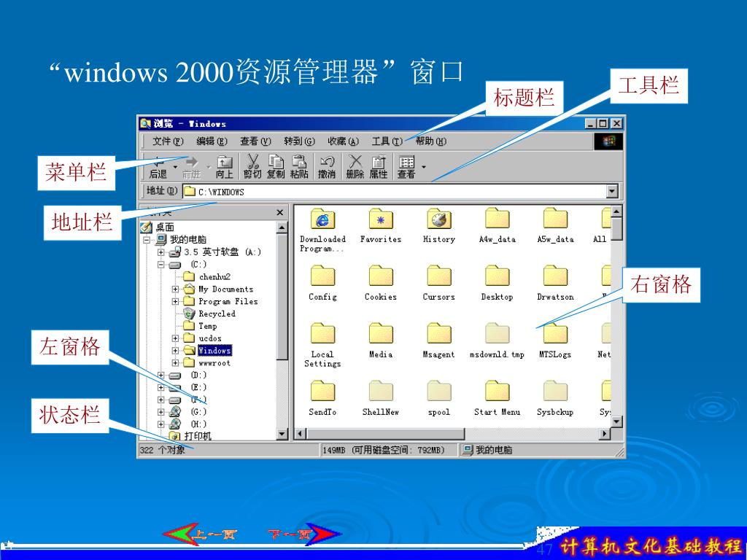Open the 编辑(E) menu
The image size is (747, 560).
coord(212,141)
